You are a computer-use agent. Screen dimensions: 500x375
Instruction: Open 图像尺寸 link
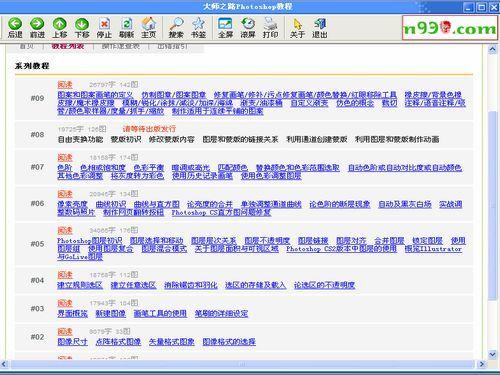click(x=72, y=341)
